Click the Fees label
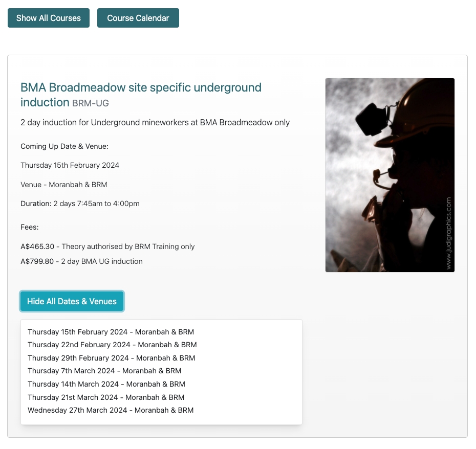The image size is (476, 449). (30, 227)
